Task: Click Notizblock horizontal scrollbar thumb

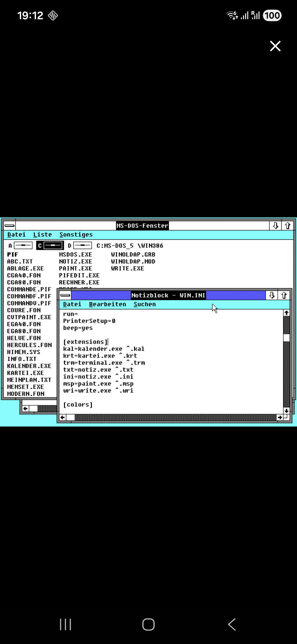Action: (x=71, y=417)
